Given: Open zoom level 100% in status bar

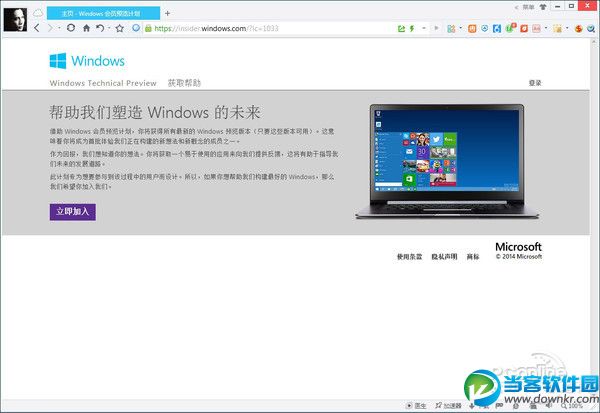Looking at the screenshot, I should pyautogui.click(x=572, y=405).
